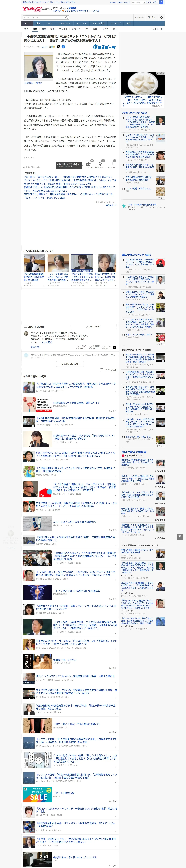
Task: Click the 中日スポーツ publisher logo
Action: [105, 47]
